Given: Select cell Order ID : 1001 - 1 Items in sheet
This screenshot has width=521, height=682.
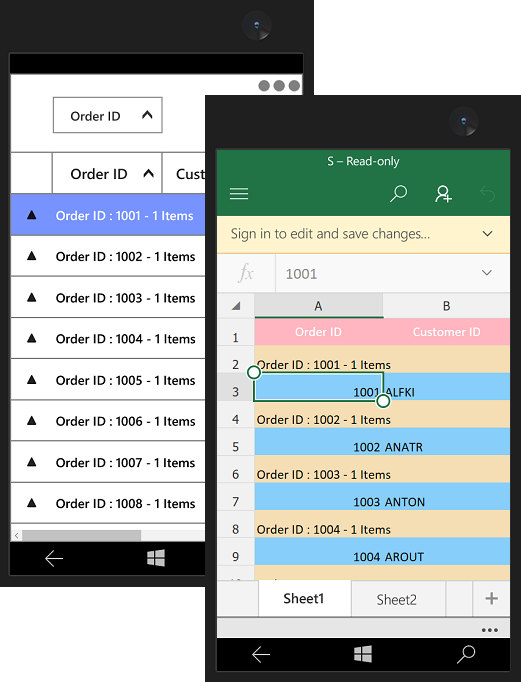Looking at the screenshot, I should [x=324, y=364].
